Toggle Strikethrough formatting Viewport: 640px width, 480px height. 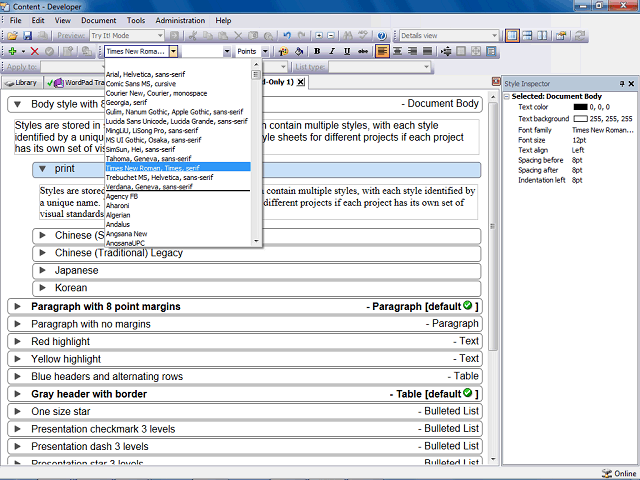[x=362, y=51]
